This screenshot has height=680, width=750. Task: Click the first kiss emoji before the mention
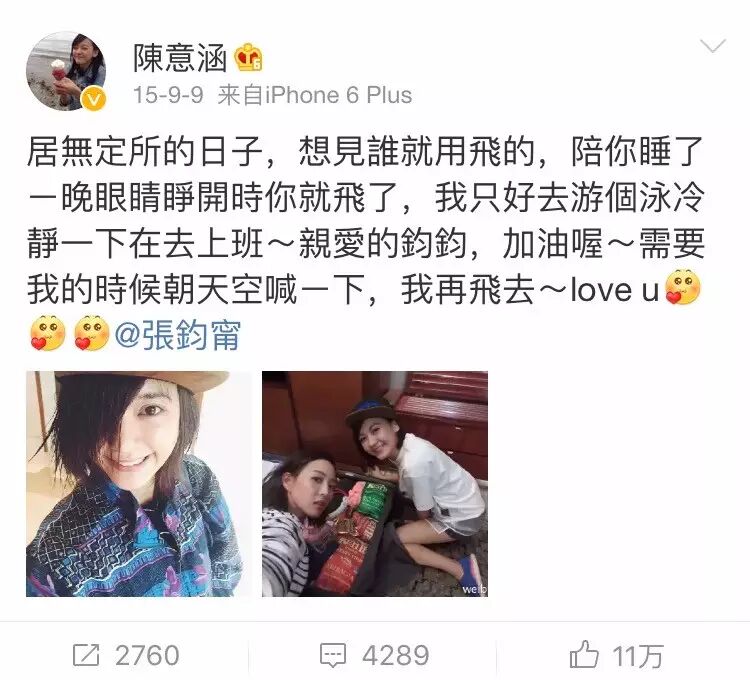47,333
